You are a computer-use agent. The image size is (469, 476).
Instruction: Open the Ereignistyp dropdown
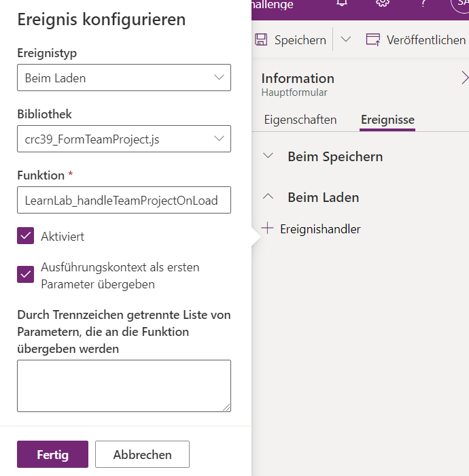coord(124,78)
